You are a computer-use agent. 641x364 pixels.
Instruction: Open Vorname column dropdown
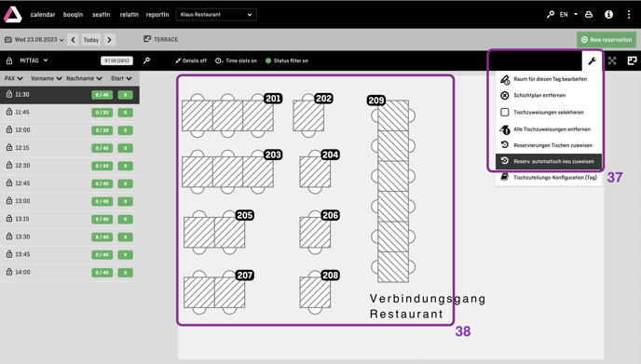tap(60, 78)
